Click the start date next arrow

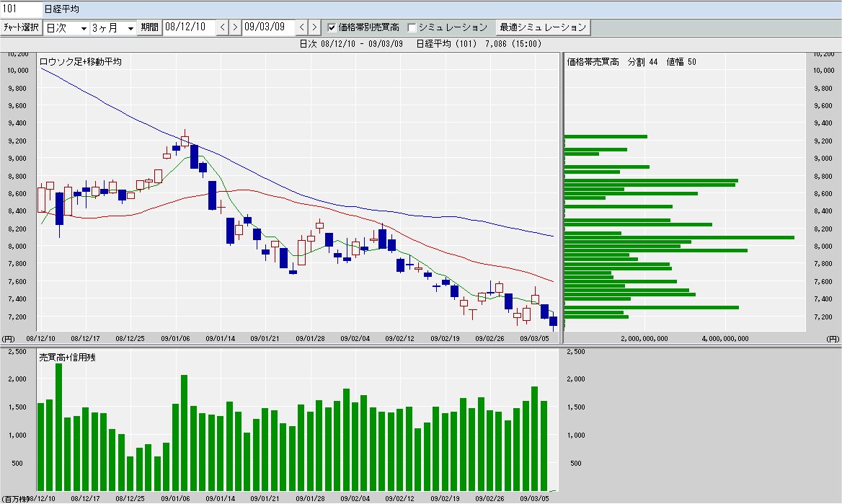click(x=235, y=27)
